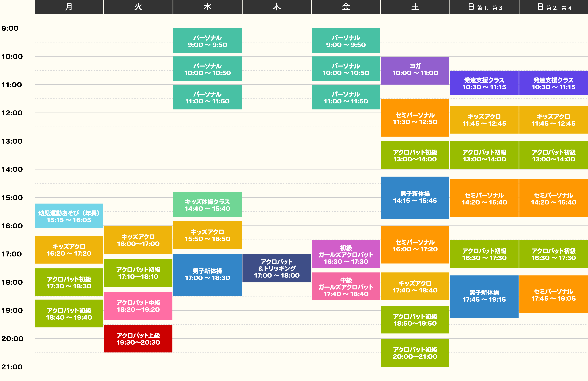Select Saturday 男子新体操 14:15～15:45 block

(415, 198)
